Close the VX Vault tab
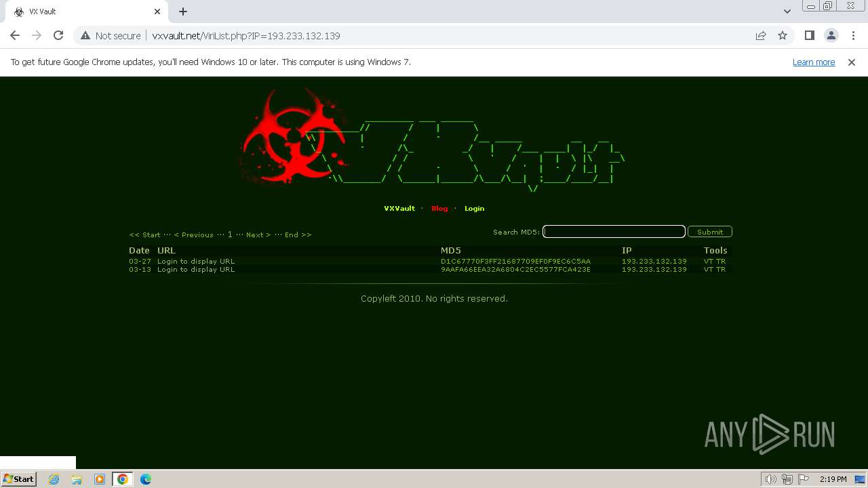This screenshot has height=488, width=868. 157,12
